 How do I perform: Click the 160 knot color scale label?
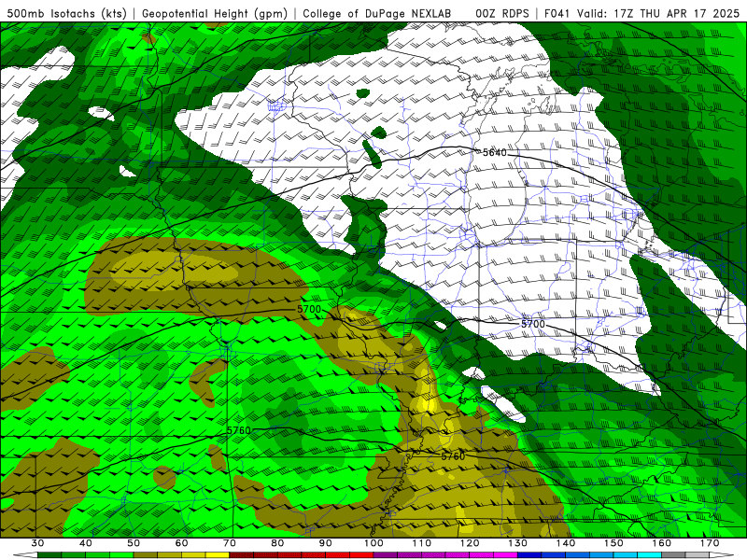(661, 543)
